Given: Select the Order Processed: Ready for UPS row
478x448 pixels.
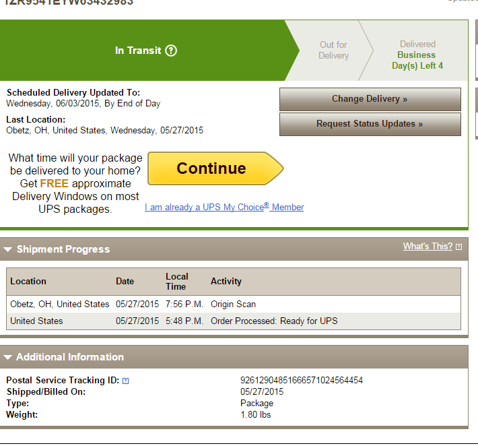Looking at the screenshot, I should click(x=274, y=321).
